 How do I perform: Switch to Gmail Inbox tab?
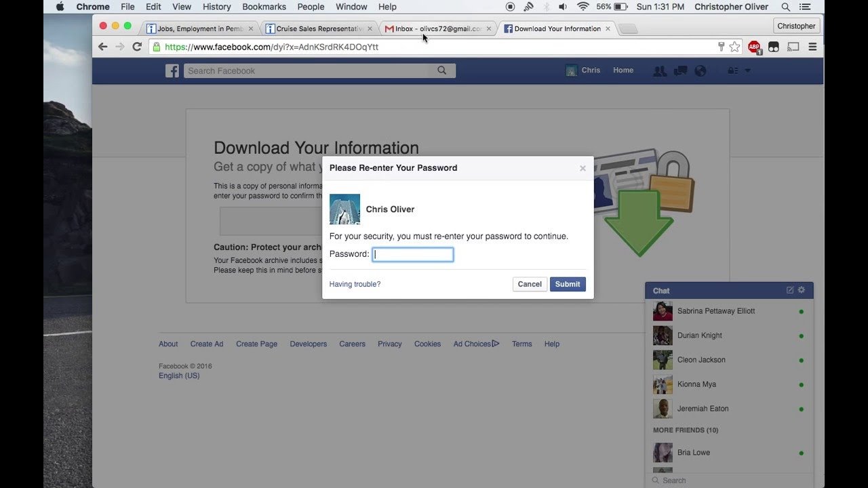437,28
